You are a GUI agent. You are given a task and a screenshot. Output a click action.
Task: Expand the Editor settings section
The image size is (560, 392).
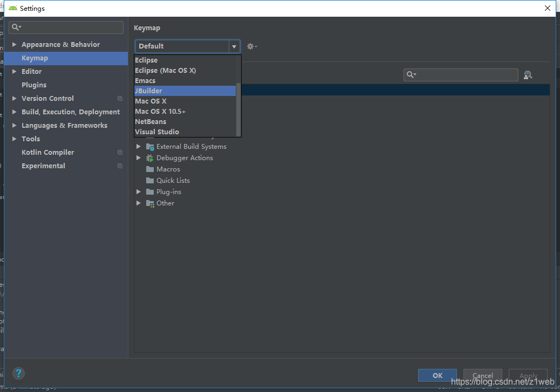pyautogui.click(x=14, y=71)
